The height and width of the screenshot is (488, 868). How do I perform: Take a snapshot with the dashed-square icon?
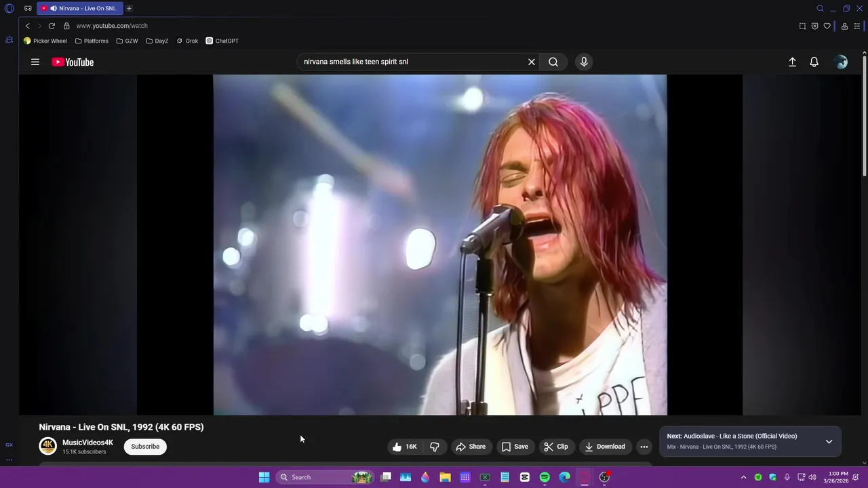tap(802, 26)
